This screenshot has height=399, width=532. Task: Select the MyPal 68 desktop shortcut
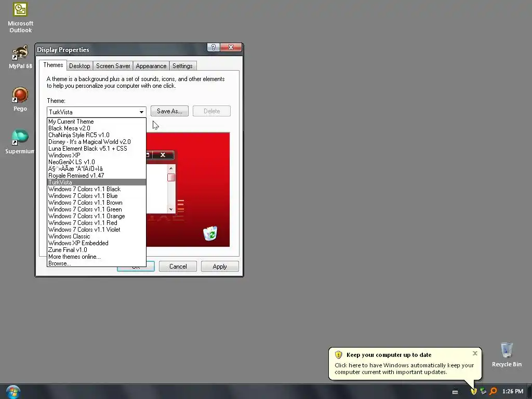point(20,57)
